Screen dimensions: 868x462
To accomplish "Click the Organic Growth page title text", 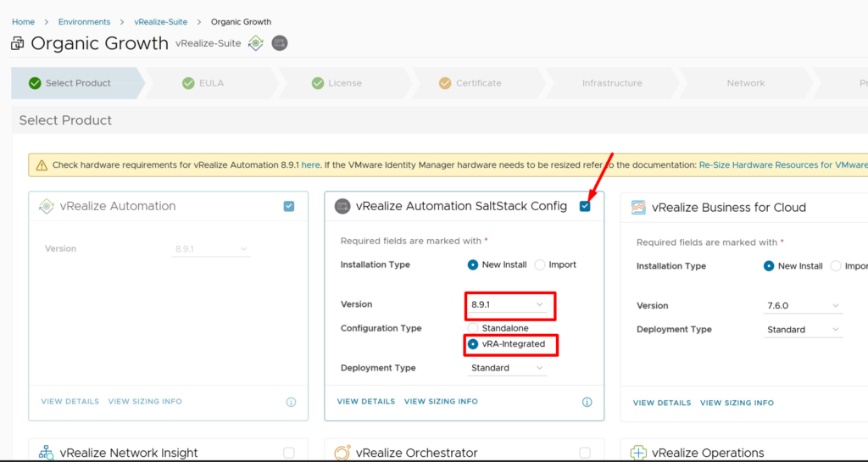I will tap(100, 43).
